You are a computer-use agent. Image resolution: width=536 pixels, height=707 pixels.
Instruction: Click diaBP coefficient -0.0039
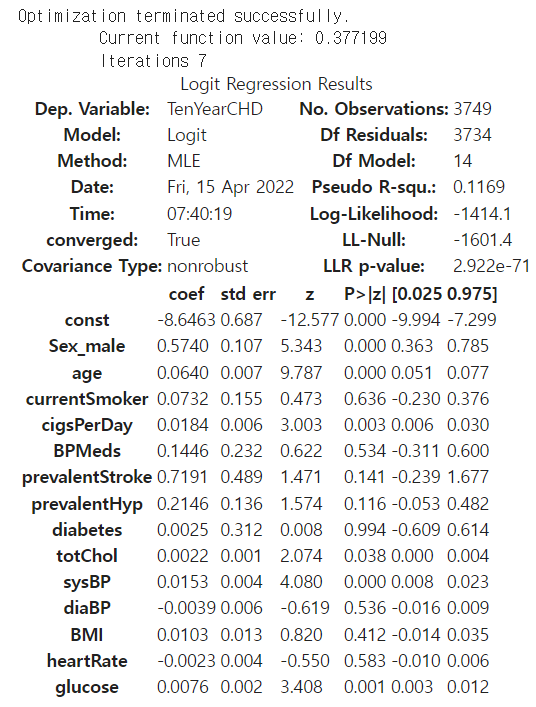186,608
